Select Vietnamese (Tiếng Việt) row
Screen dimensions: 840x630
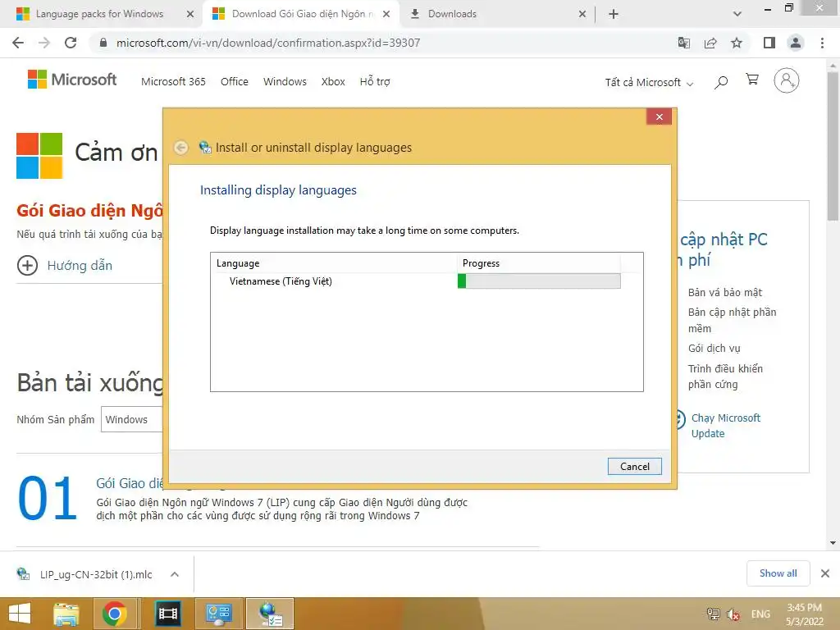pyautogui.click(x=415, y=281)
